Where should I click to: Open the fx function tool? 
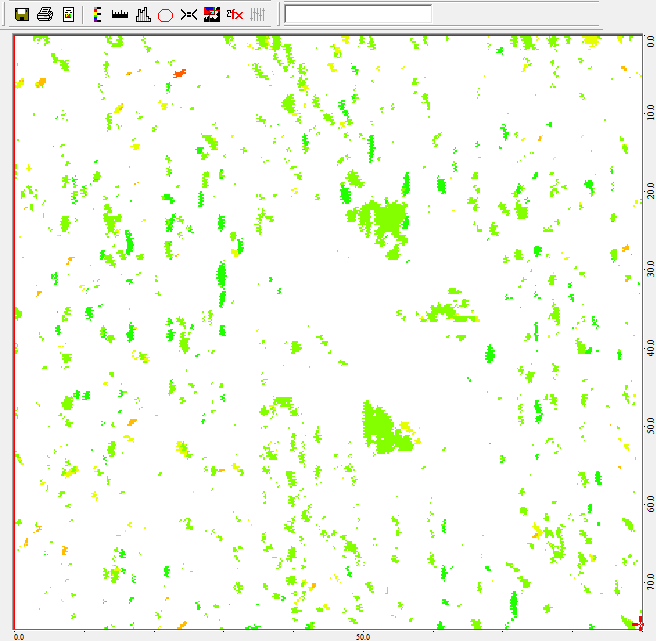(x=235, y=14)
